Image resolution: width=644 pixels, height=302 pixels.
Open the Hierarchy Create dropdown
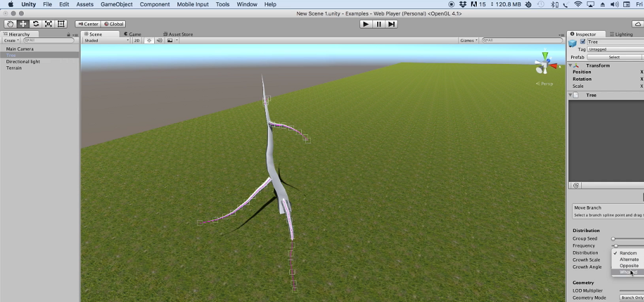[x=11, y=40]
